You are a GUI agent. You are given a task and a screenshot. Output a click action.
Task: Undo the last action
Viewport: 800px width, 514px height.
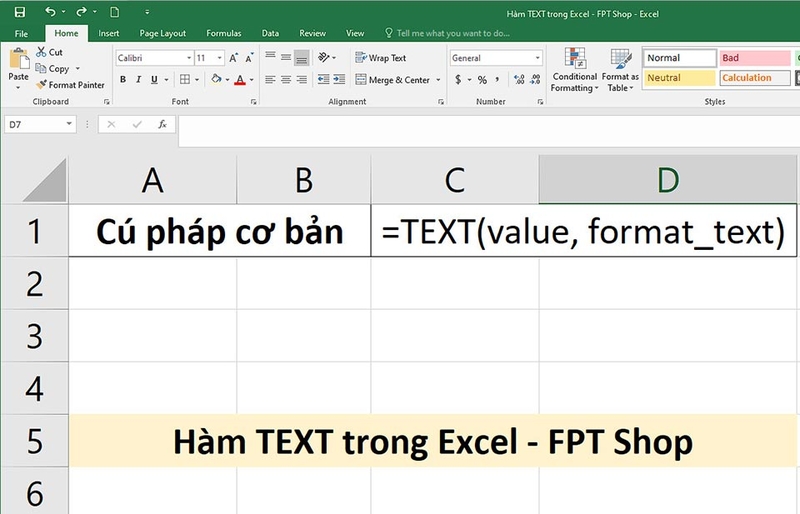(50, 12)
